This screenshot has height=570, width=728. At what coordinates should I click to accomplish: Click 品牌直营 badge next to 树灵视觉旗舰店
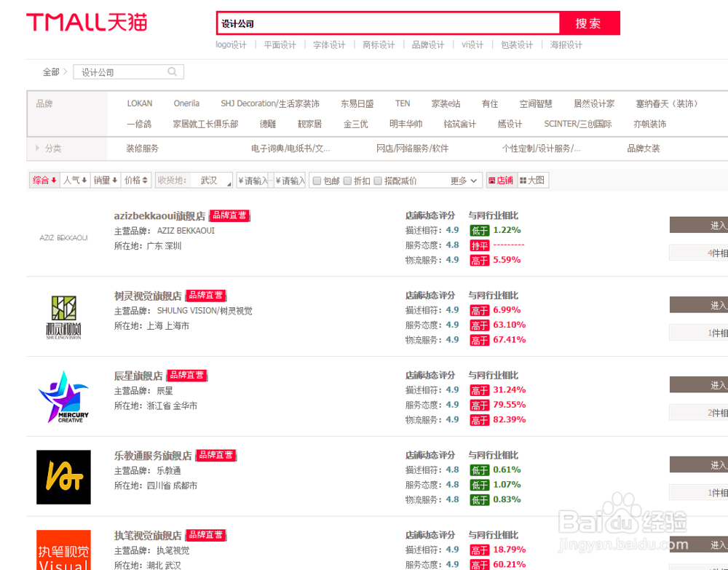coord(206,296)
